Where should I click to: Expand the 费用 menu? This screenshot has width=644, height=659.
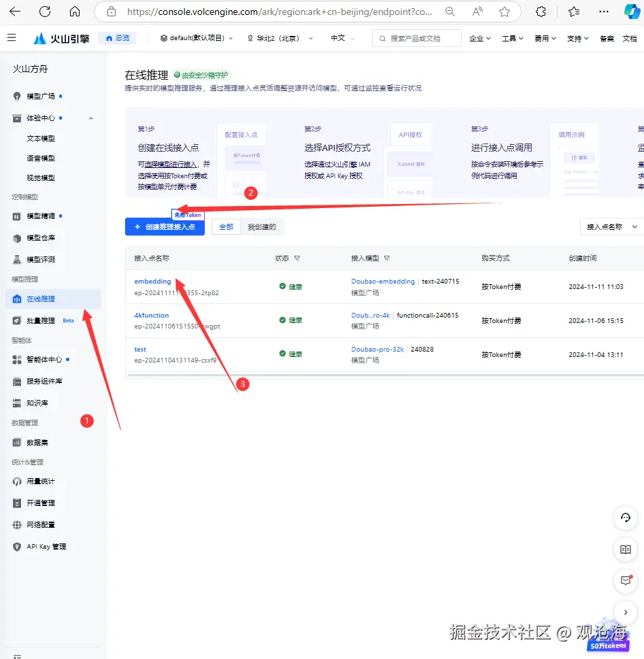click(545, 38)
